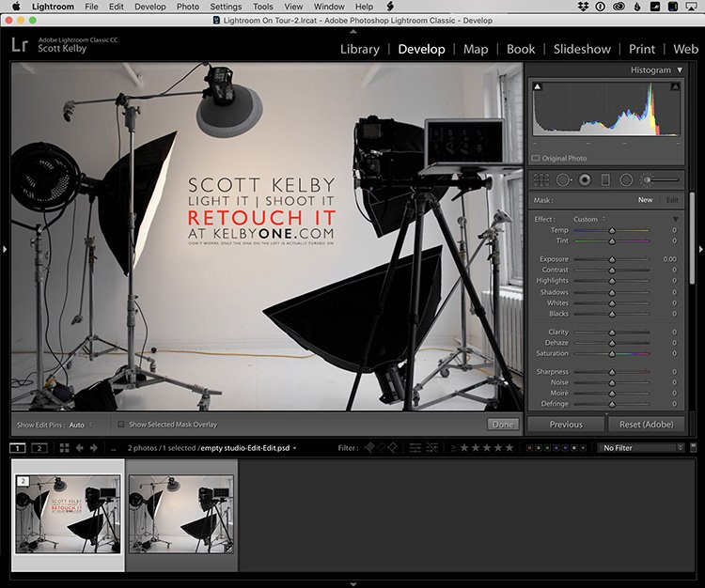
Task: Hide the filmstrip with bottom arrow
Action: click(x=352, y=584)
